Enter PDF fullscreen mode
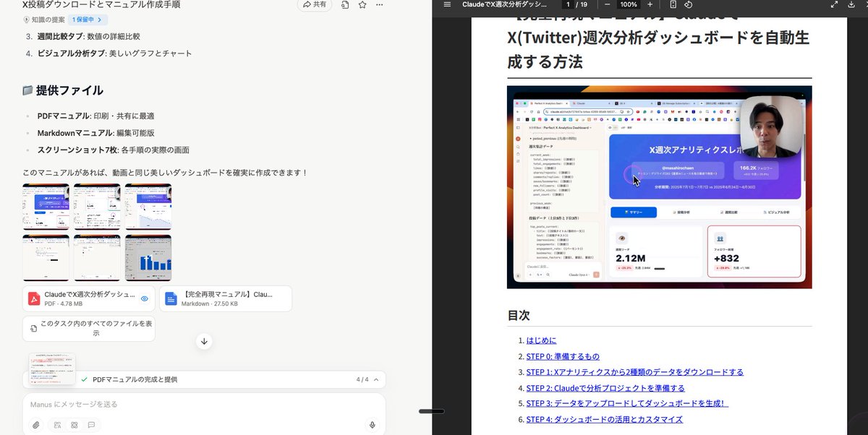The image size is (868, 435). (834, 4)
